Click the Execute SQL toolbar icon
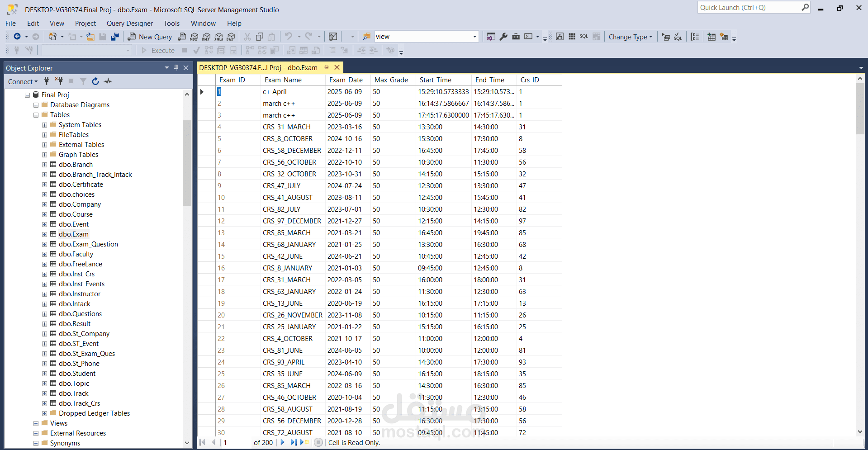Image resolution: width=868 pixels, height=450 pixels. 666,37
